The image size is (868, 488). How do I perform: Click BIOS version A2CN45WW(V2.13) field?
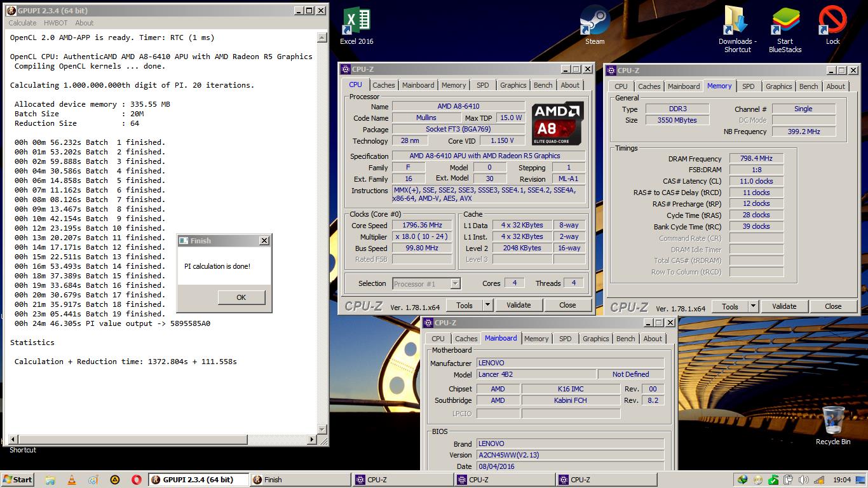[x=570, y=455]
